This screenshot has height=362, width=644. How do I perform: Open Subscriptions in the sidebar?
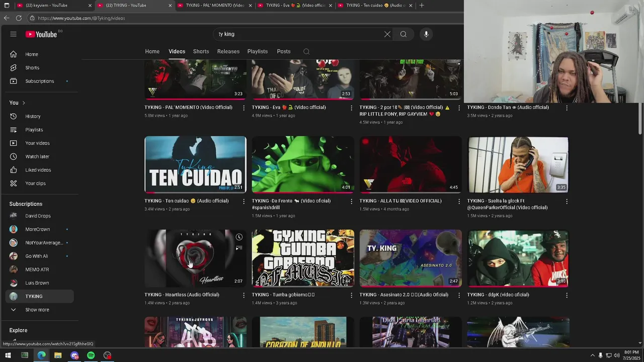(40, 81)
